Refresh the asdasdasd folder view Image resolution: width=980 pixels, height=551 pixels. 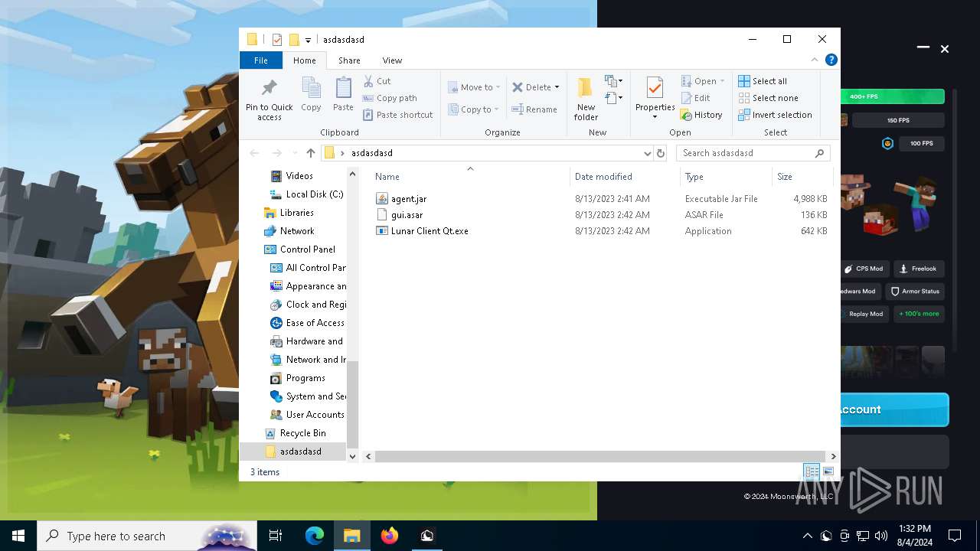point(661,153)
